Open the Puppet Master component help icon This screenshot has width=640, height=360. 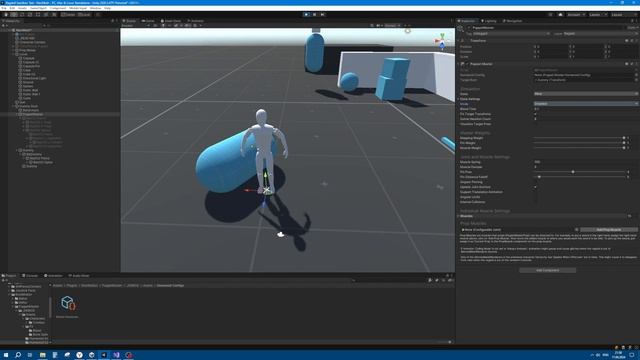tap(627, 64)
